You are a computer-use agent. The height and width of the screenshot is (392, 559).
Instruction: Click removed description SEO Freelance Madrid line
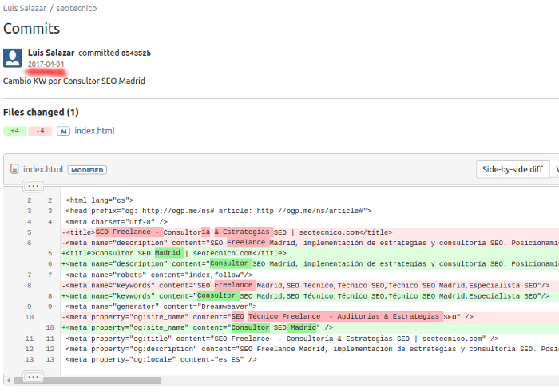310,243
